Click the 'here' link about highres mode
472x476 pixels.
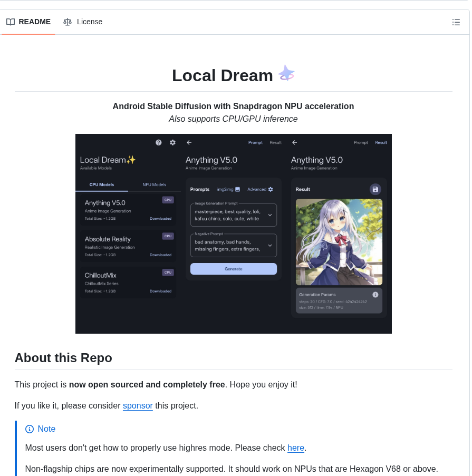(x=295, y=448)
